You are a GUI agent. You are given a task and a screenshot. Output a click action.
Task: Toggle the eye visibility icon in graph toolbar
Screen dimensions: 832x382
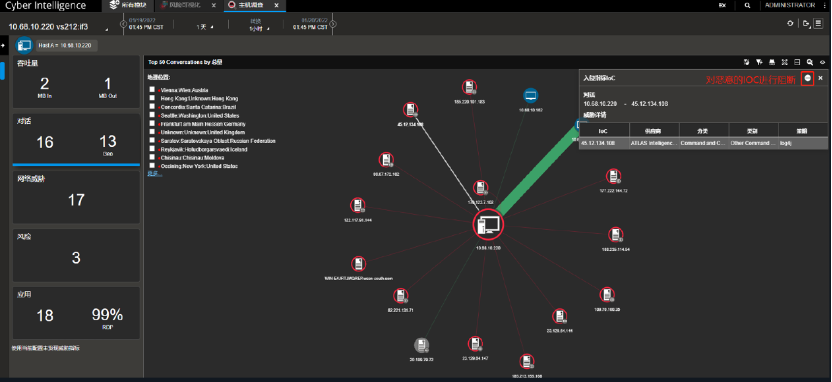(x=822, y=62)
